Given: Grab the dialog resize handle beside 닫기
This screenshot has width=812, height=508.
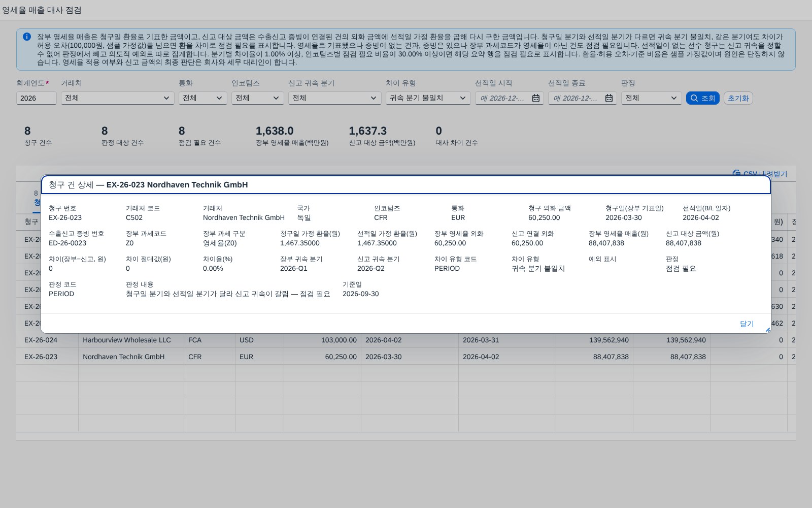Looking at the screenshot, I should click(767, 330).
